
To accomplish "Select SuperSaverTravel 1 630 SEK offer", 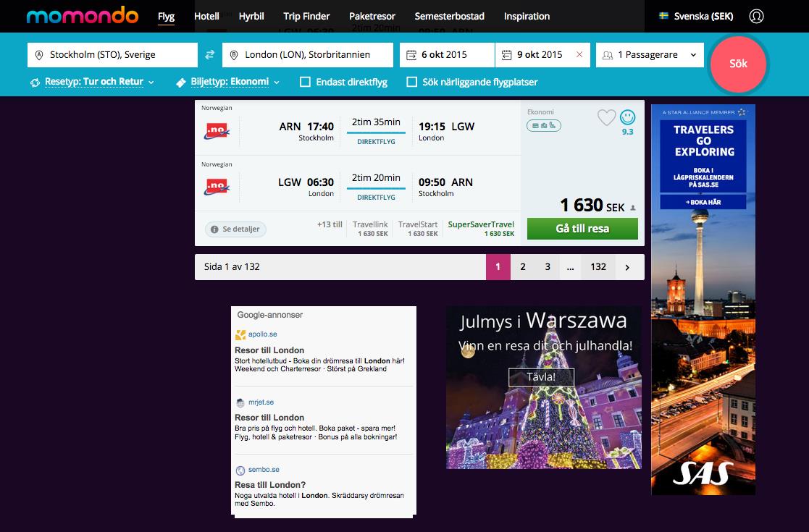I will tap(481, 229).
